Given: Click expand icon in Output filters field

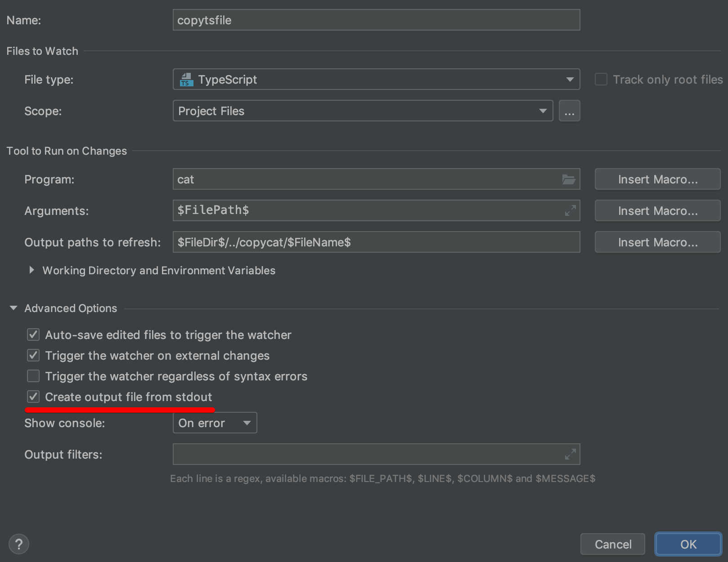Looking at the screenshot, I should coord(570,455).
